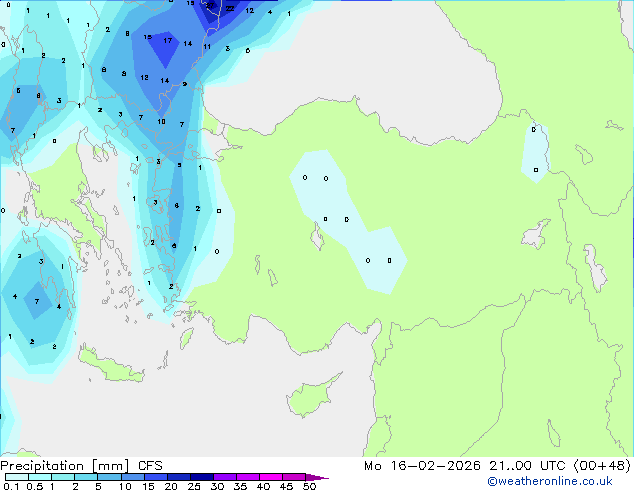Click the 'CFS' model label
Viewport: 634px width, 490px height.
pyautogui.click(x=150, y=466)
